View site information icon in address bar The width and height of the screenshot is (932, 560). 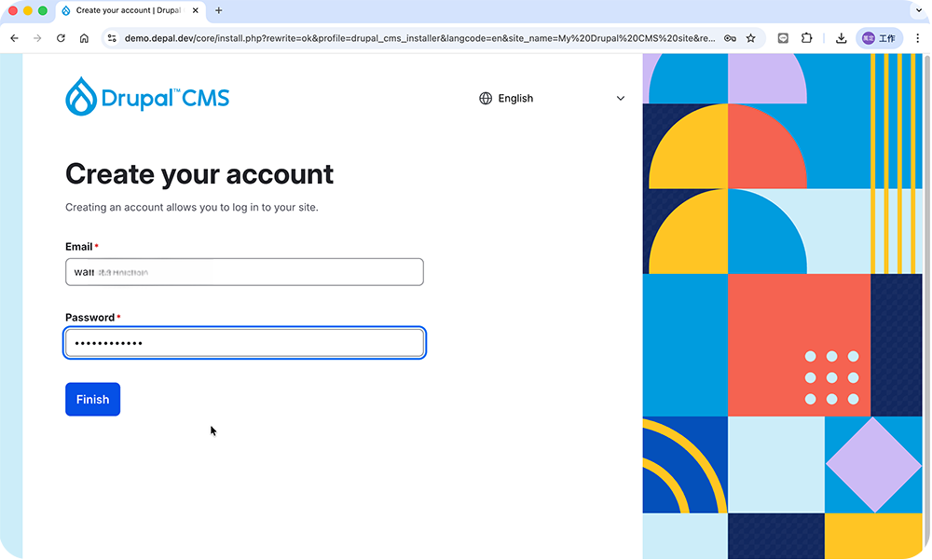tap(112, 38)
